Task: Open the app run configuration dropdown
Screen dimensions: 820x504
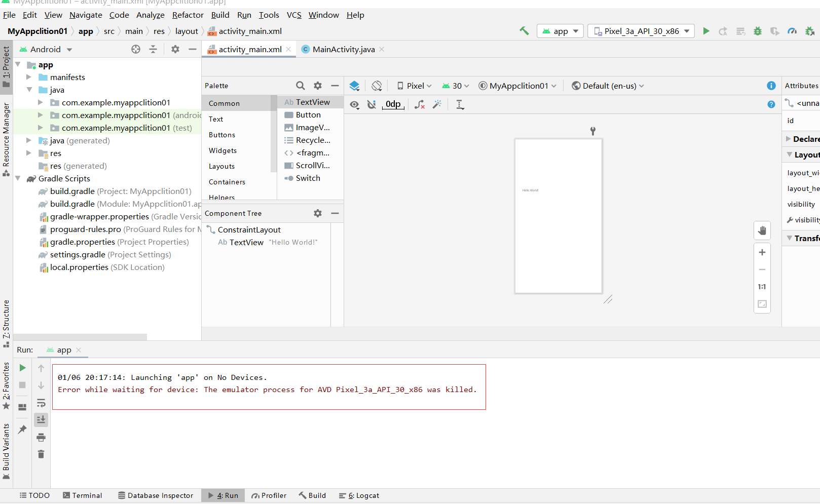Action: point(561,31)
